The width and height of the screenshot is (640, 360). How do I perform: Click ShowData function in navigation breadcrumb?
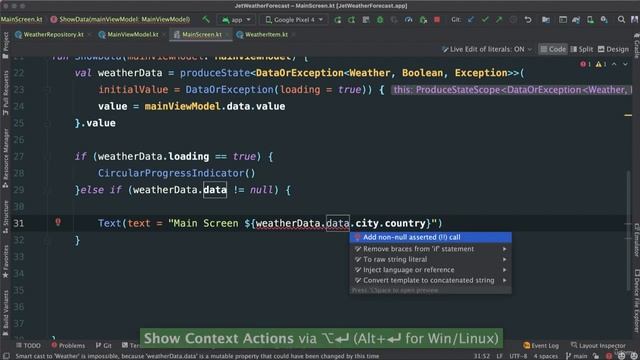(x=120, y=19)
